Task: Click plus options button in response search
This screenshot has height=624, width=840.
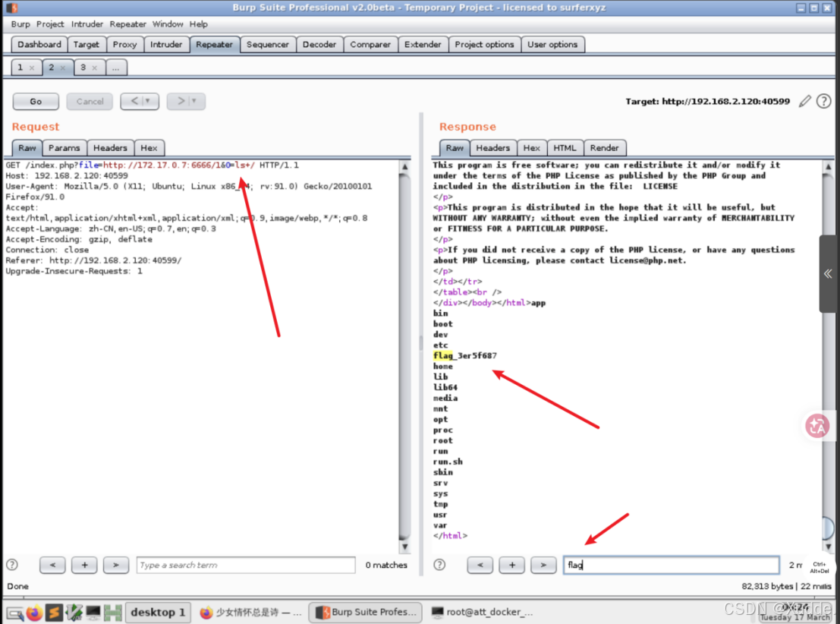Action: coord(511,565)
